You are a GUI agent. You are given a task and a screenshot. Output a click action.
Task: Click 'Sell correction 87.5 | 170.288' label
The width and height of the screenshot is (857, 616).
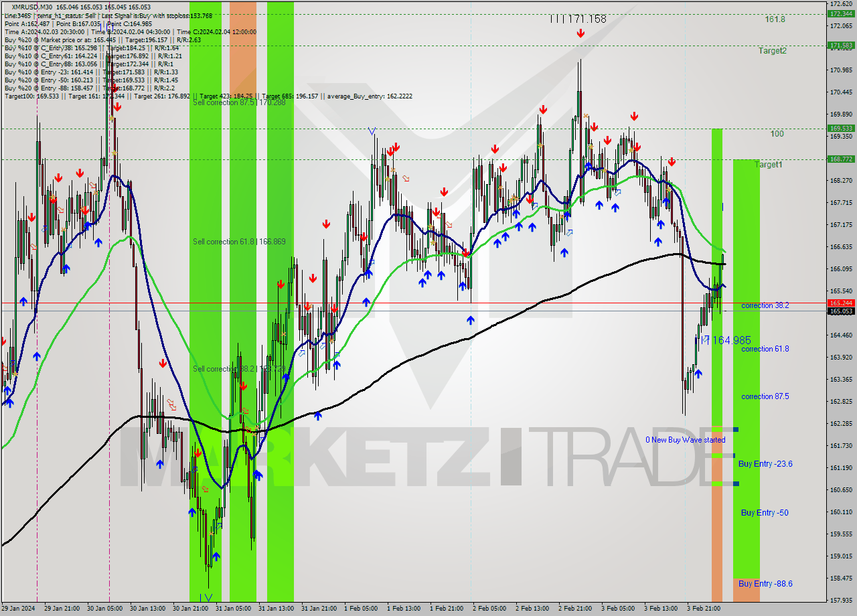[239, 102]
